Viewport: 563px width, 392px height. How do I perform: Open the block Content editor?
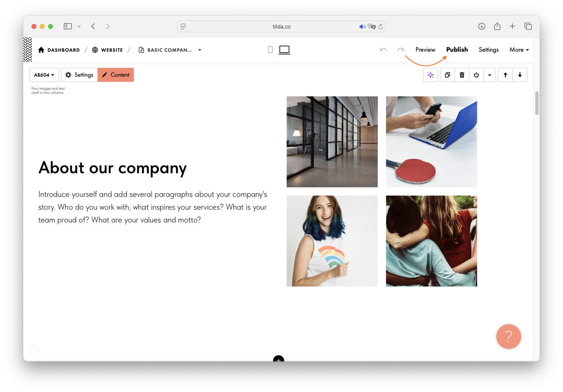pos(116,75)
